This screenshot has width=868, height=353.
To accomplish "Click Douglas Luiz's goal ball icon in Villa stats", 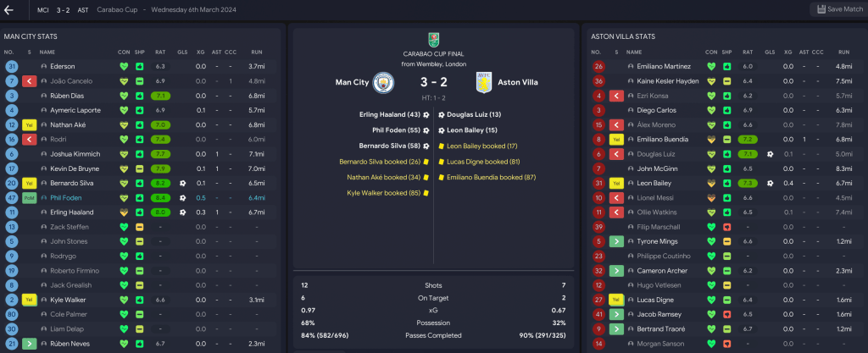I will [769, 154].
